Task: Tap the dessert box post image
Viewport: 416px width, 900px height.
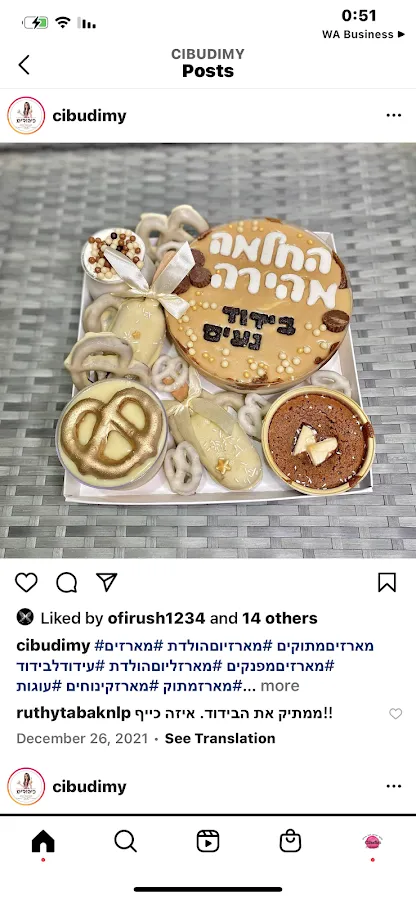Action: click(208, 350)
